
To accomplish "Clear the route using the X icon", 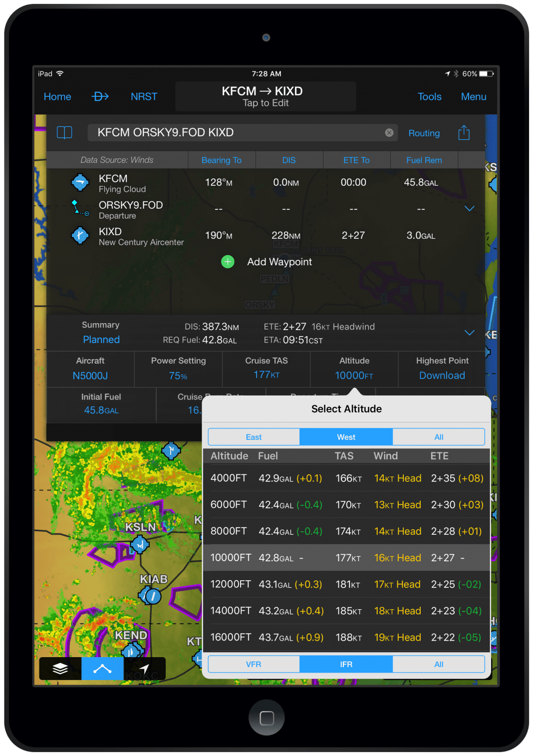I will [x=389, y=132].
